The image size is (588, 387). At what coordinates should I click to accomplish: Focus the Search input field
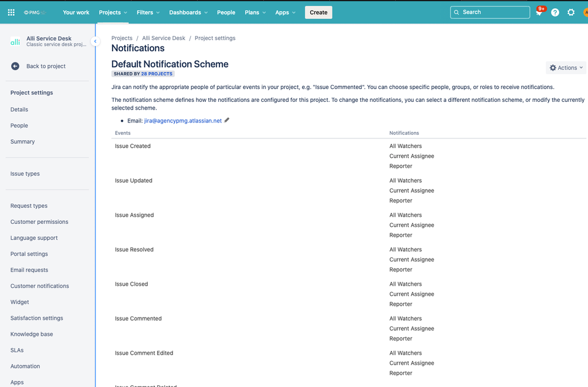(490, 12)
